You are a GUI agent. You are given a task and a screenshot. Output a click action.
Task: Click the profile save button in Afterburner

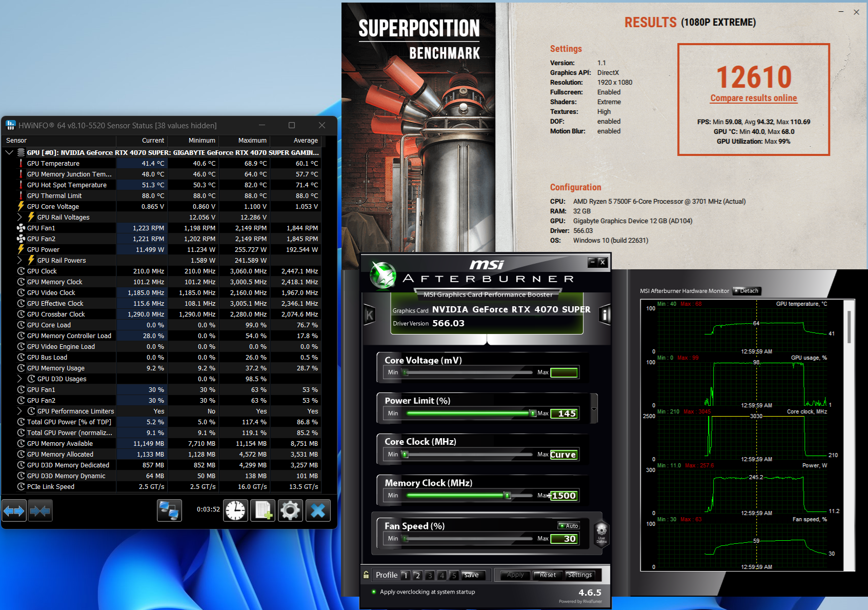pos(473,575)
